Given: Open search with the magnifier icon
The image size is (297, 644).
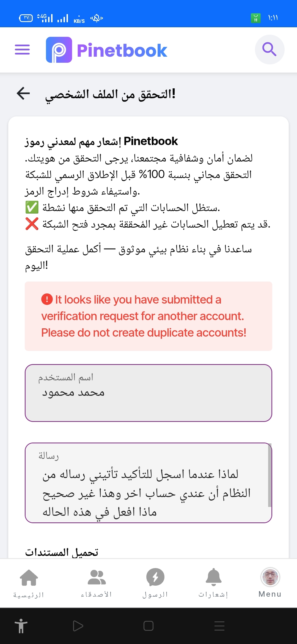Looking at the screenshot, I should (x=269, y=50).
